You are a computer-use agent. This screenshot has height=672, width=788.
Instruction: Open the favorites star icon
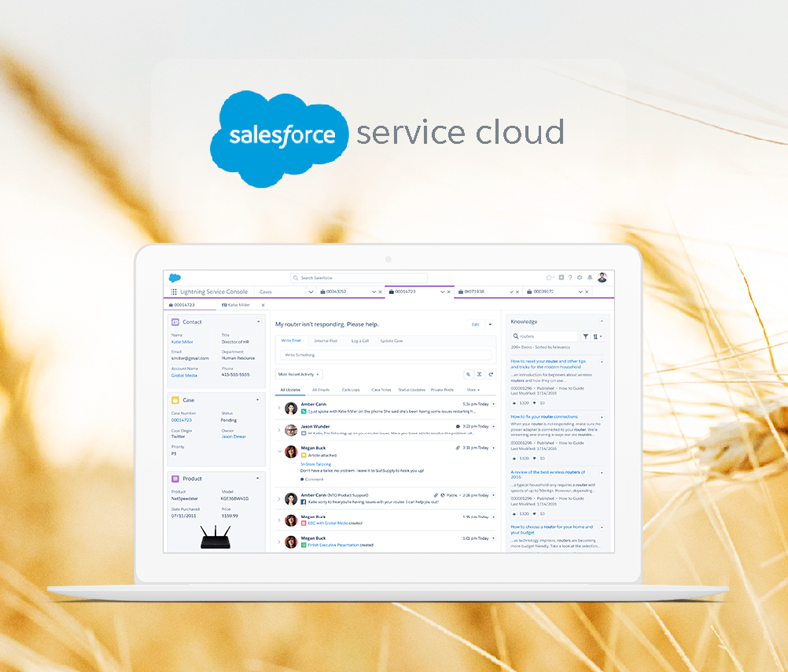click(549, 277)
